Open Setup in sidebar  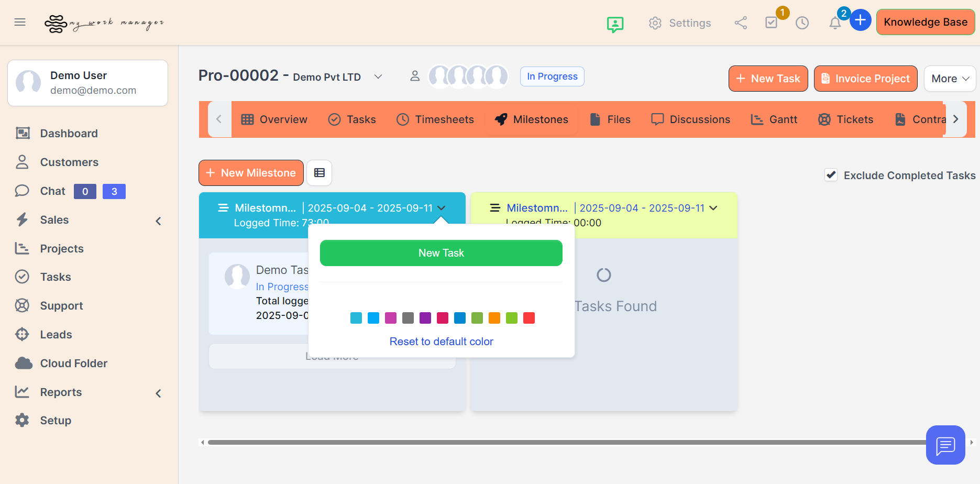56,421
